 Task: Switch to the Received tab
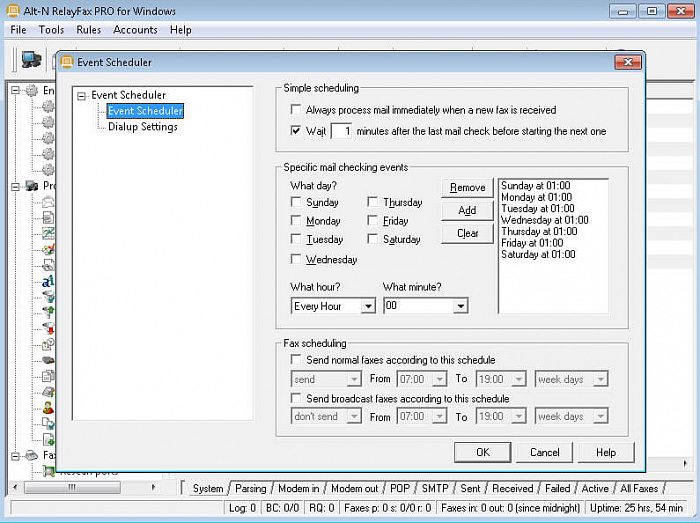coord(512,489)
